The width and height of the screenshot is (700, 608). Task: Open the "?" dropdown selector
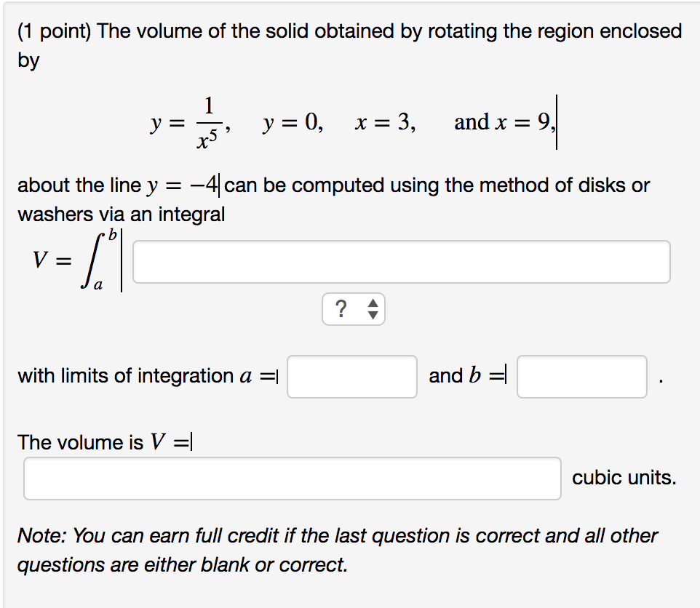pos(354,309)
